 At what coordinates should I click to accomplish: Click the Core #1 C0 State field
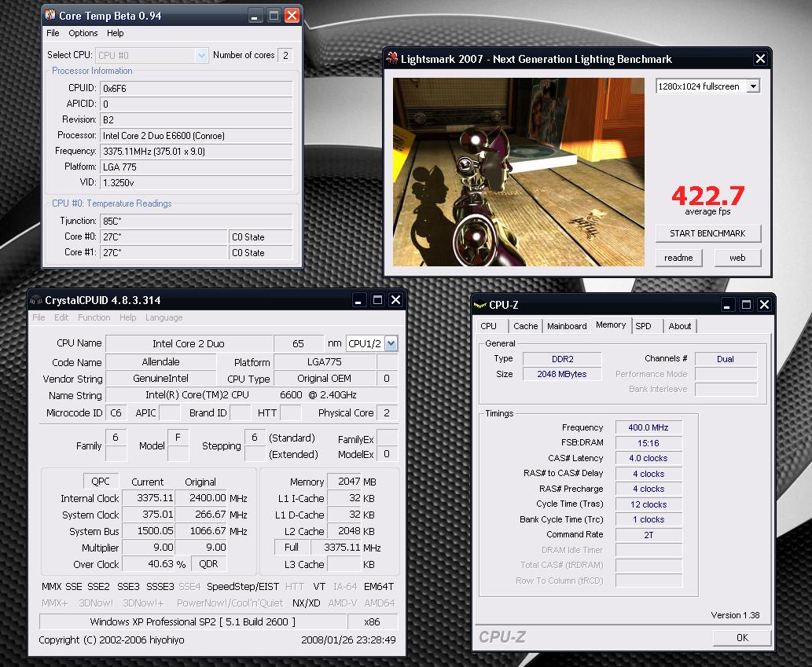260,252
